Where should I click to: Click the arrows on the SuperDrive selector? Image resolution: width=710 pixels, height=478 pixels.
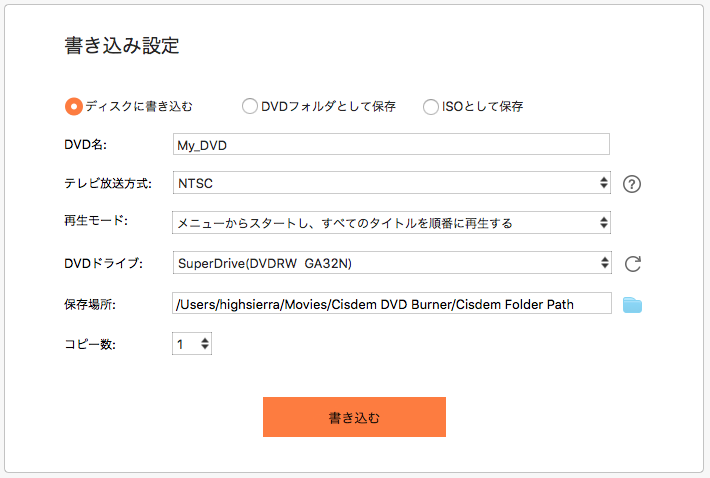pos(604,263)
